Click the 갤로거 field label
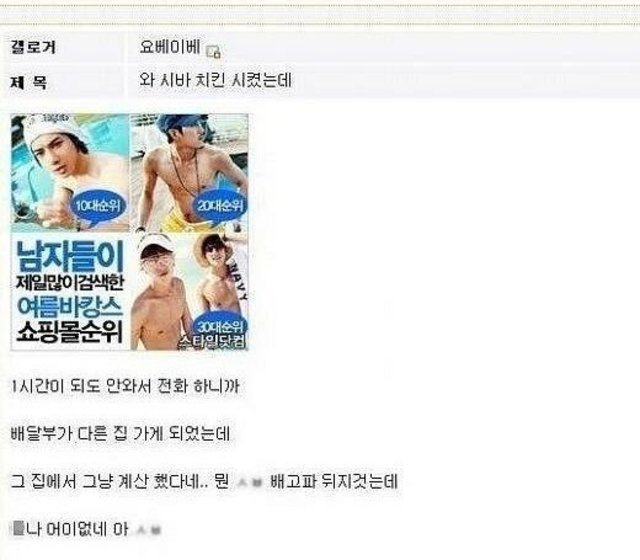This screenshot has height=560, width=640. pos(33,47)
